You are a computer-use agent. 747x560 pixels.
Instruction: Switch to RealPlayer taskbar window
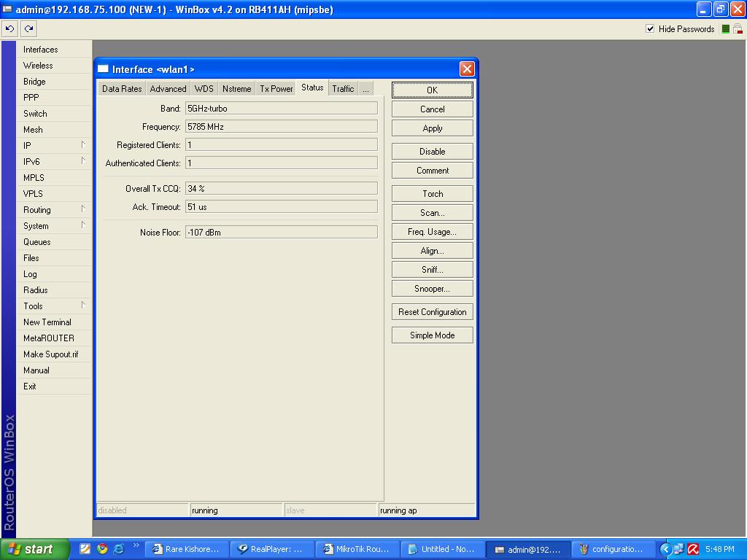(272, 549)
